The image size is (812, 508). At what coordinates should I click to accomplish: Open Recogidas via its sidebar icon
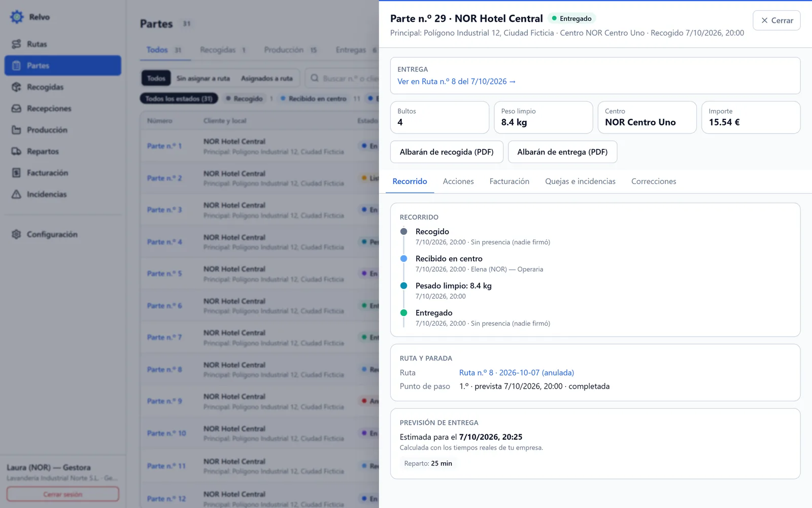pyautogui.click(x=16, y=87)
